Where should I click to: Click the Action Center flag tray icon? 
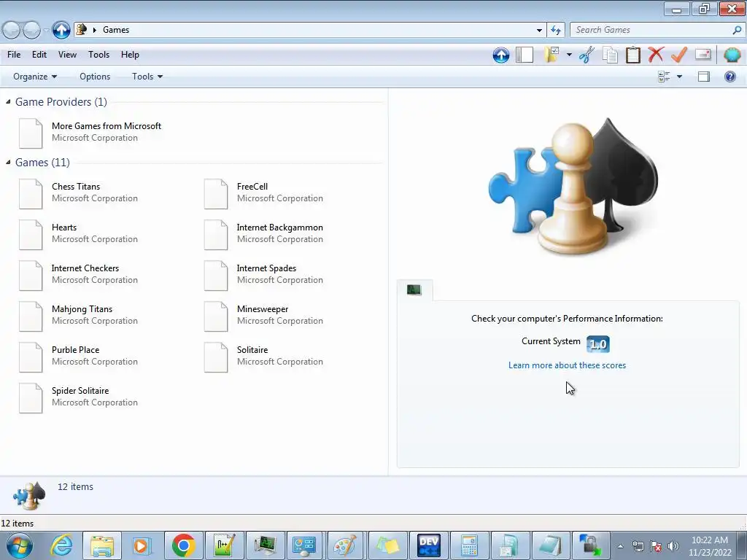656,546
